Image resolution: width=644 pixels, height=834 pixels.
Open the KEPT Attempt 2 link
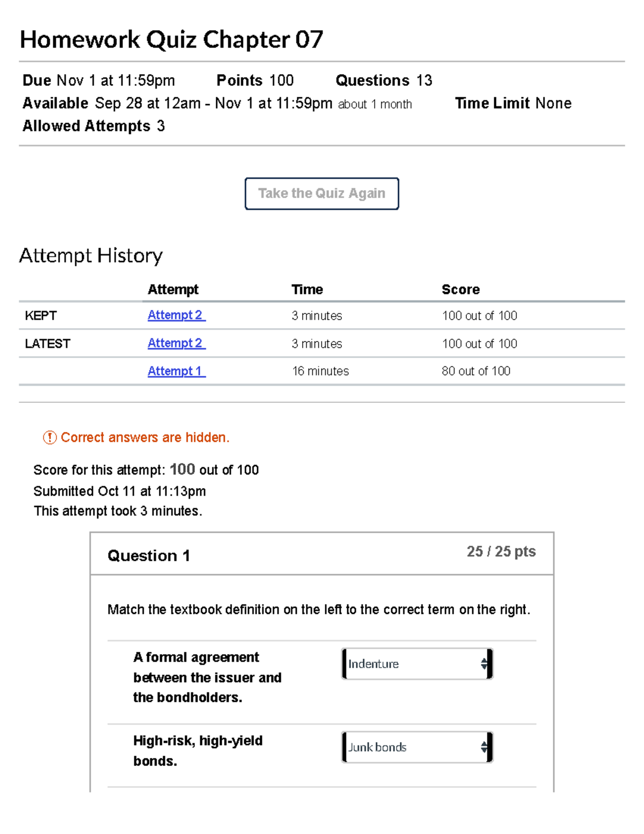177,315
